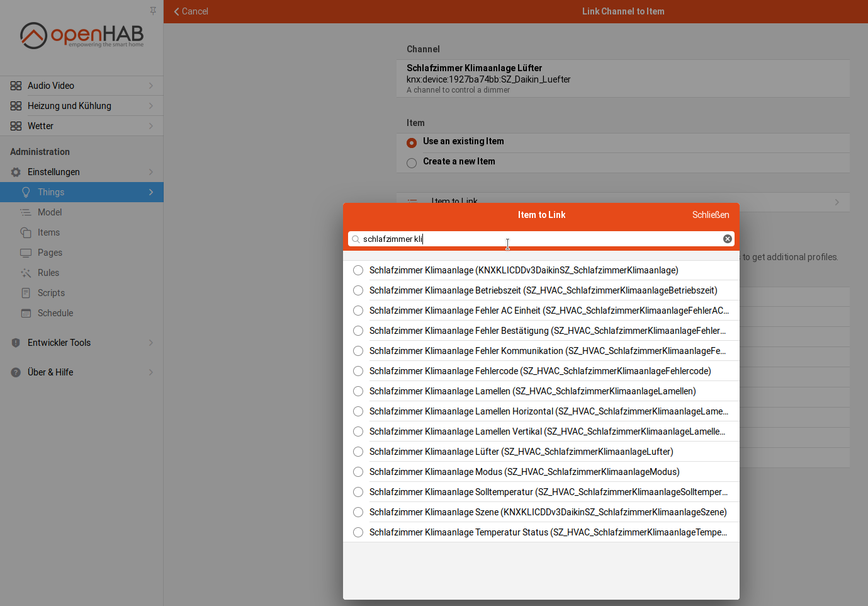868x606 pixels.
Task: Select Schlafzimmer Klimaanlage Solltemperatur row
Action: pyautogui.click(x=541, y=492)
